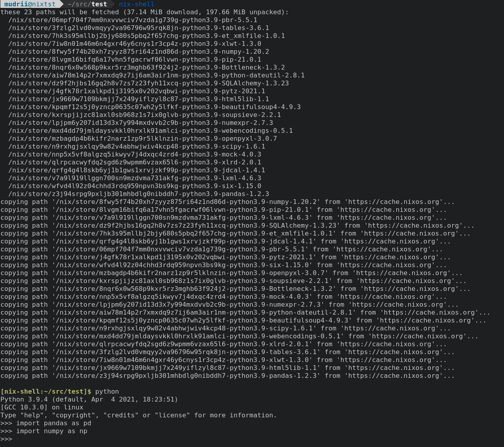504x447 pixels.
Task: Click the 'import numpy as np' line
Action: coord(44,431)
